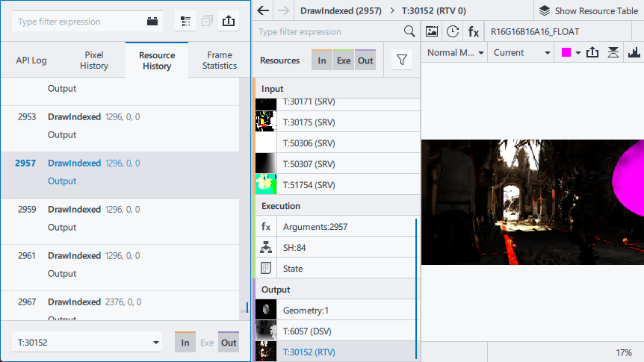Click the magenta color swatch
644x362 pixels.
[x=566, y=52]
